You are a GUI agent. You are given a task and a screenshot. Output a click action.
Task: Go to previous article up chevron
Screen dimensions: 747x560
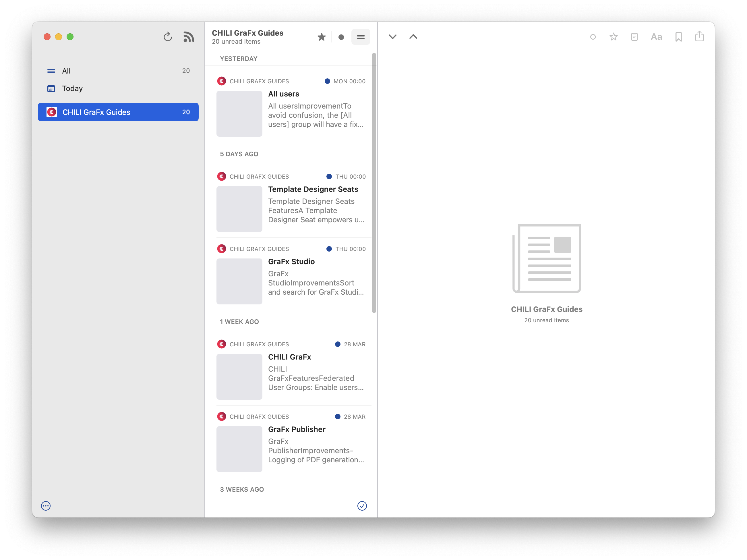(413, 37)
